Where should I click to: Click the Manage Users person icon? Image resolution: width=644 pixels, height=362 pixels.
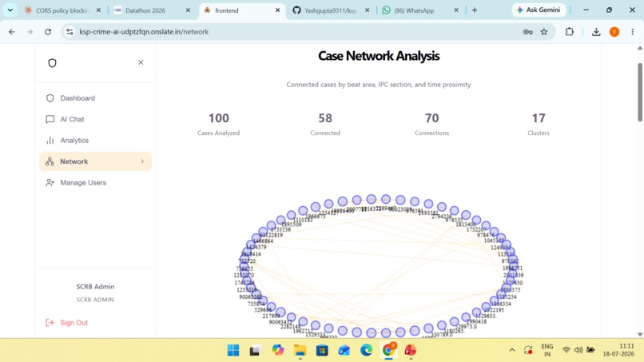point(50,182)
